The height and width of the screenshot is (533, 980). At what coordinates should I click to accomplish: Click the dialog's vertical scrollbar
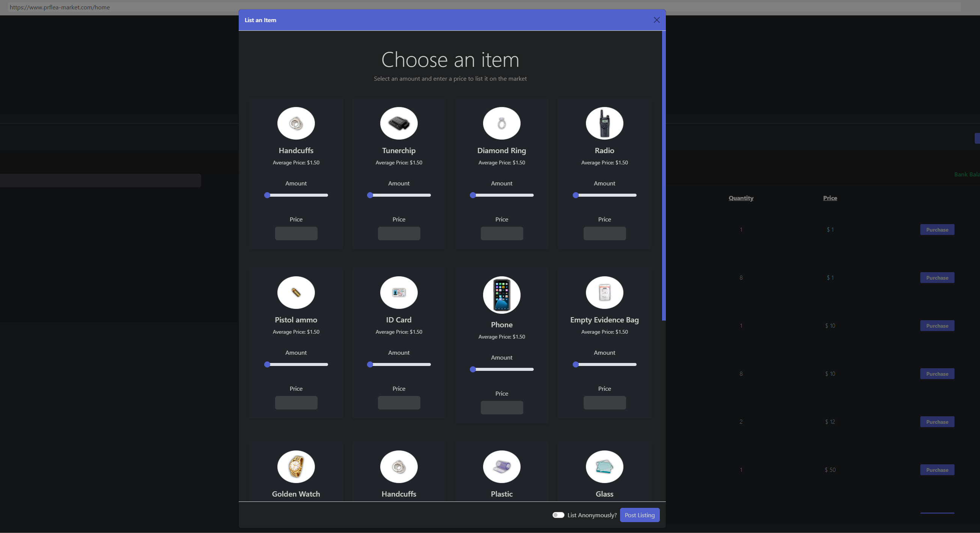point(664,175)
